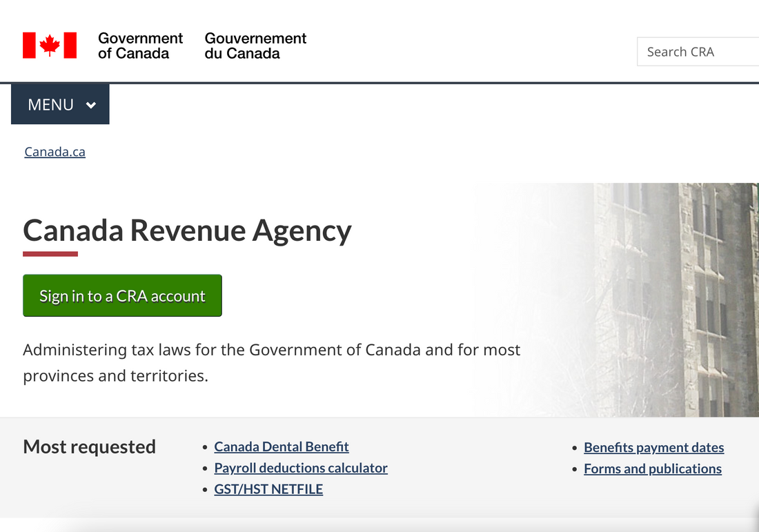Click the red underline beneath the page heading

pos(50,254)
